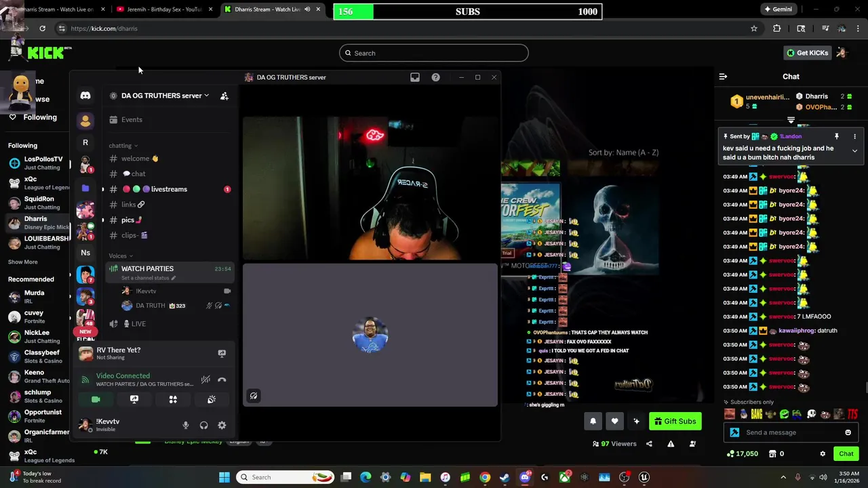The width and height of the screenshot is (868, 488).
Task: Open the links channel
Action: pyautogui.click(x=169, y=205)
